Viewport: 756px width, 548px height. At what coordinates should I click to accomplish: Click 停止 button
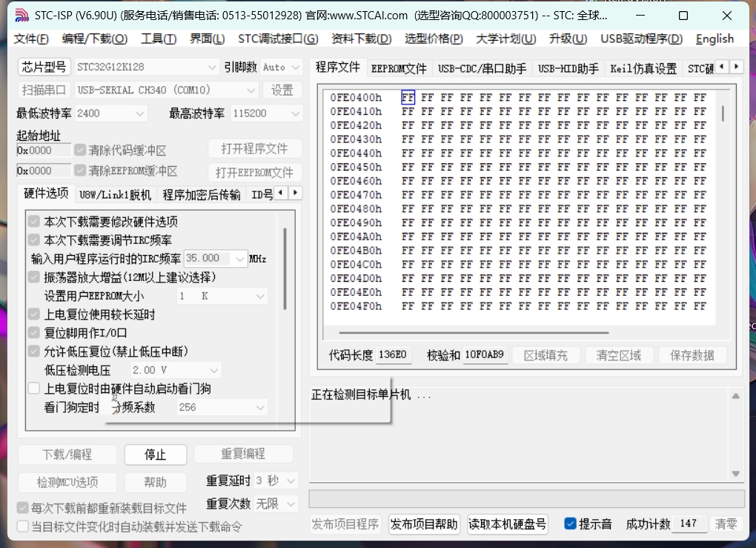(155, 455)
